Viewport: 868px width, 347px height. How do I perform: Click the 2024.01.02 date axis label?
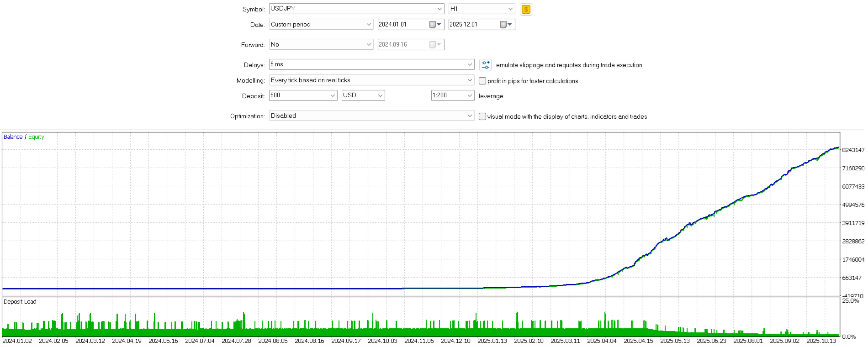(x=17, y=341)
